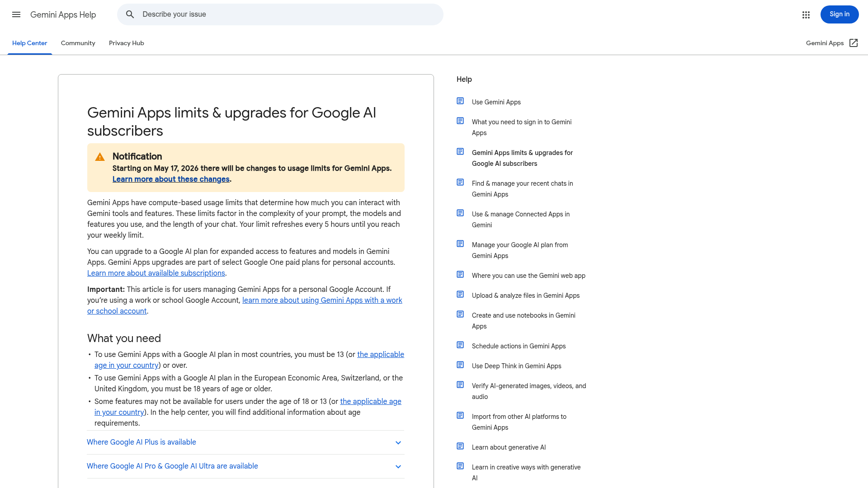This screenshot has width=868, height=488.
Task: Expand Where Google AI Plus is available
Action: [x=245, y=442]
